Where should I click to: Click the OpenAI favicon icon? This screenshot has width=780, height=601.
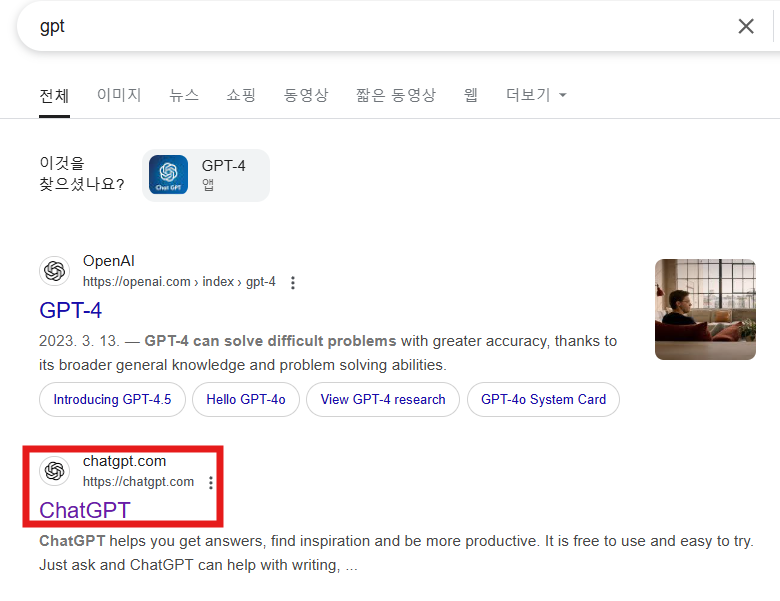coord(55,271)
